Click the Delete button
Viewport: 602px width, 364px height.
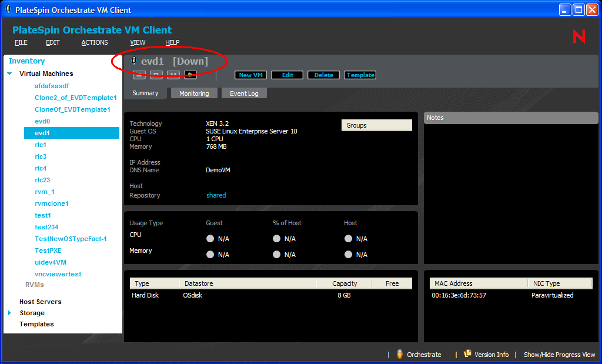click(x=324, y=75)
